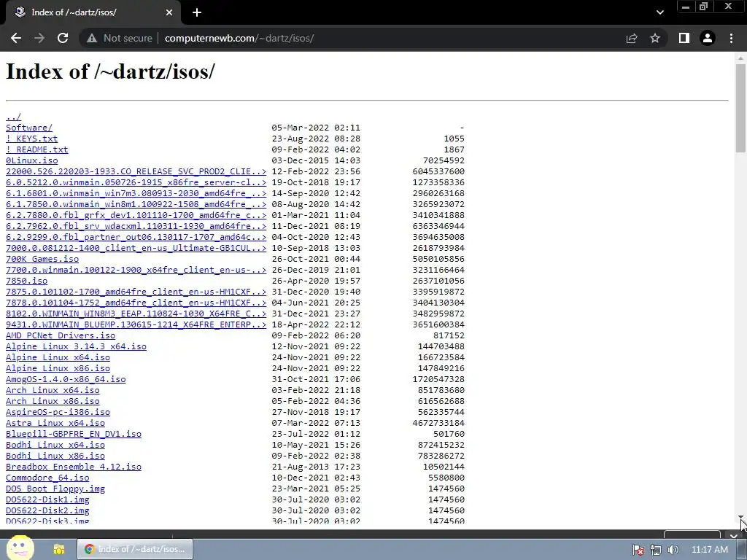The image size is (747, 560).
Task: Reload the current page
Action: [x=63, y=38]
